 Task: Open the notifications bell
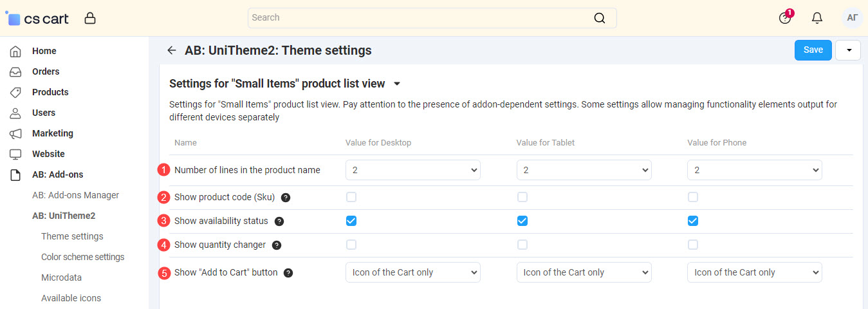click(817, 18)
